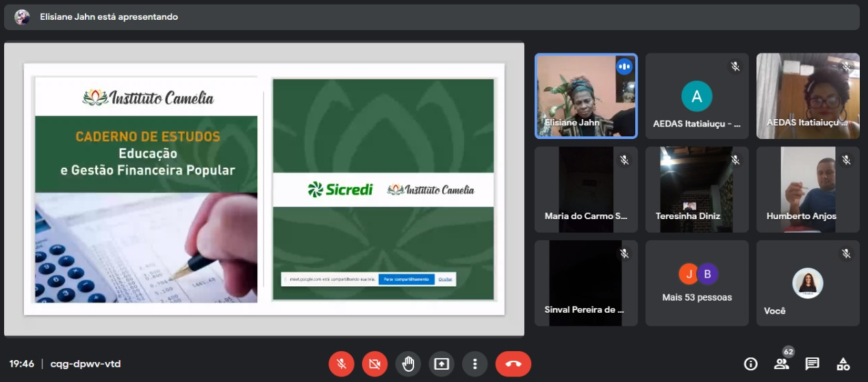Turn on the camera

(x=374, y=364)
